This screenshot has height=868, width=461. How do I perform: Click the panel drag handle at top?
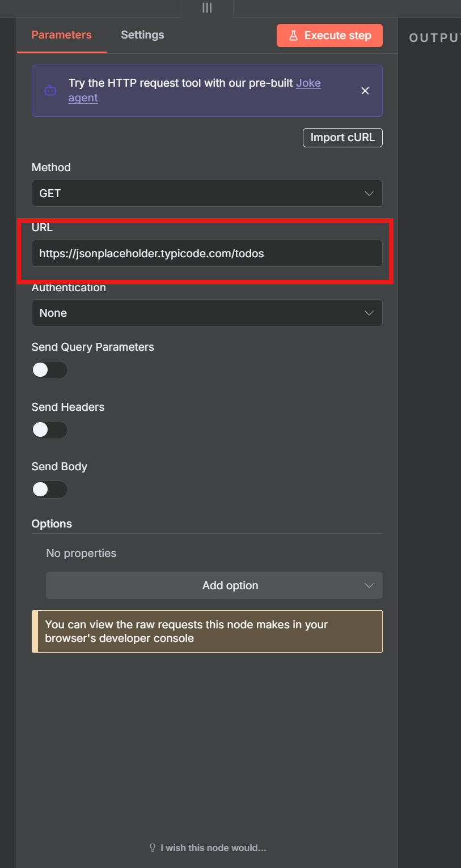(206, 8)
